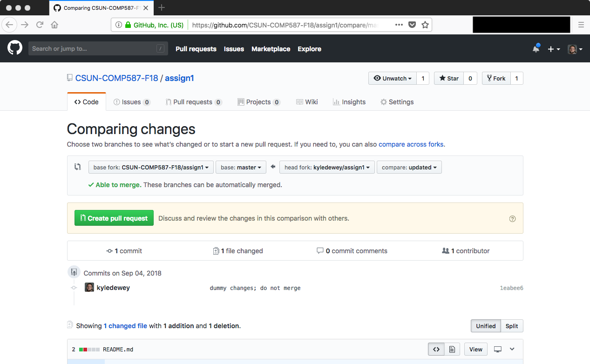The image size is (590, 364).
Task: Open the Issues repository tab
Action: [x=132, y=102]
